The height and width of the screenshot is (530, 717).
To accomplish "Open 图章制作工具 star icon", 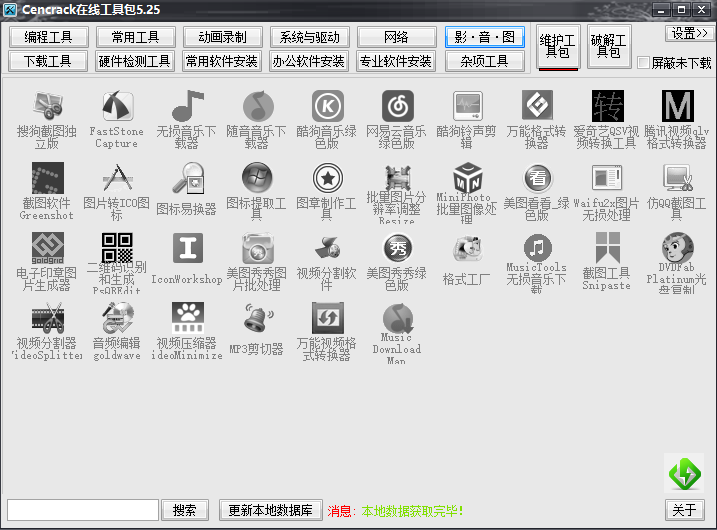I will 327,177.
